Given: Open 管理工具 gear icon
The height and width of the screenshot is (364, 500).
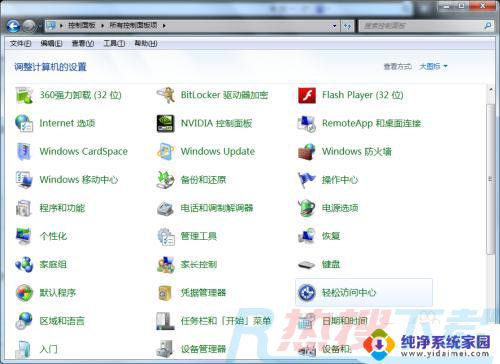Looking at the screenshot, I should point(166,236).
